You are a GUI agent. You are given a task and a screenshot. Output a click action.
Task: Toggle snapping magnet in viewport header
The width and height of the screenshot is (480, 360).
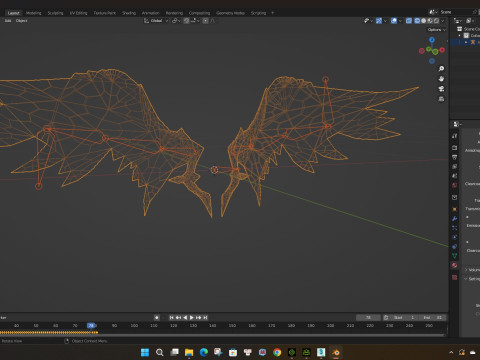coord(186,21)
